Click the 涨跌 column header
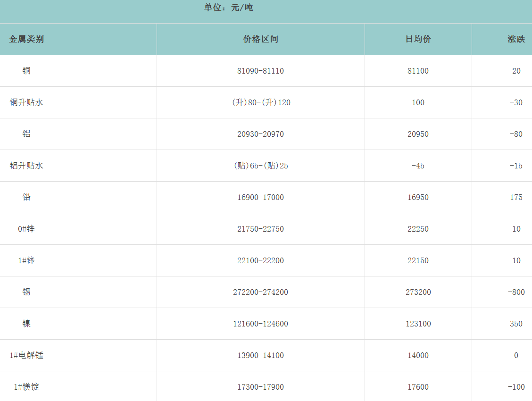Screen dimensions: 532x401 516,39
